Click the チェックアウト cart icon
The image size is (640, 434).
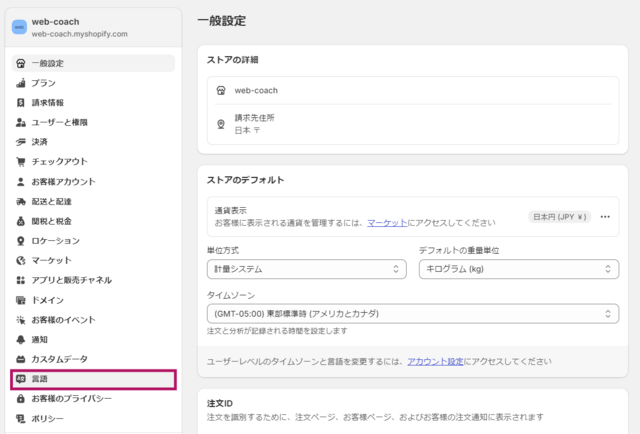20,162
